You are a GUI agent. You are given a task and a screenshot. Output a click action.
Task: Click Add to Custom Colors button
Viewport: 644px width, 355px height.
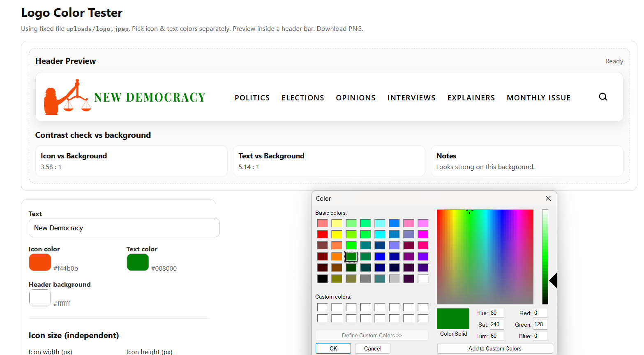[x=495, y=348]
